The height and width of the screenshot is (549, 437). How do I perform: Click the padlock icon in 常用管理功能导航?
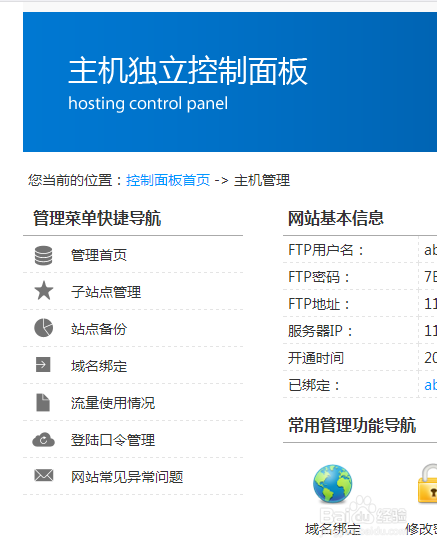(x=428, y=484)
